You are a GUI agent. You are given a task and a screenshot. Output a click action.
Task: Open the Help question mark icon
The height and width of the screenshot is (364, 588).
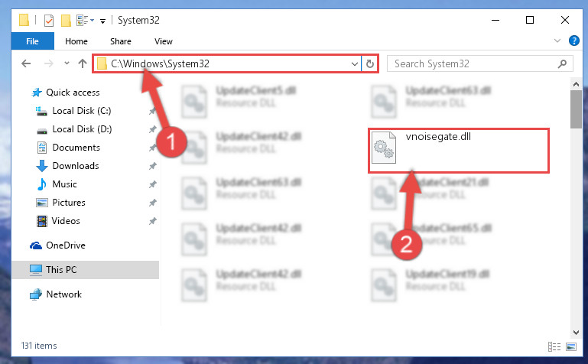573,41
